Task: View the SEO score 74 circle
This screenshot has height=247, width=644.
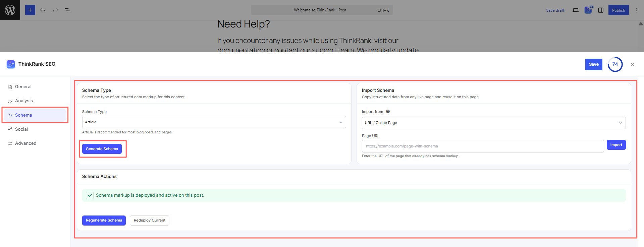Action: (x=615, y=64)
